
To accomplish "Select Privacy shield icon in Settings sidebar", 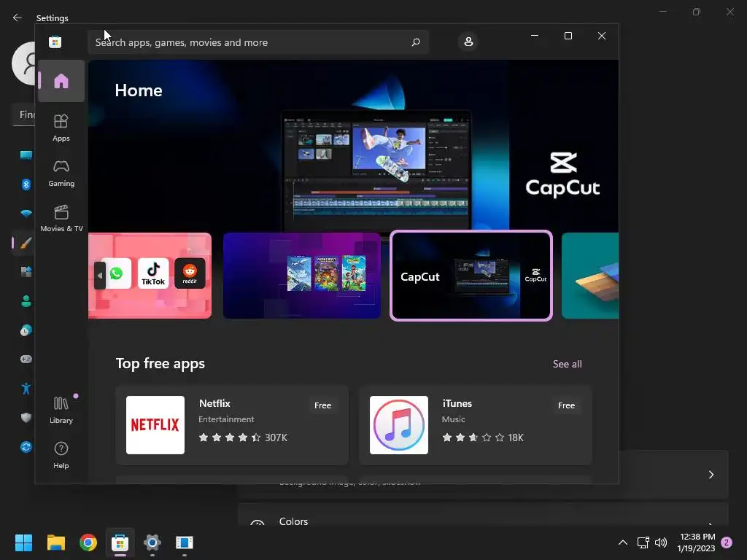I will tap(26, 418).
